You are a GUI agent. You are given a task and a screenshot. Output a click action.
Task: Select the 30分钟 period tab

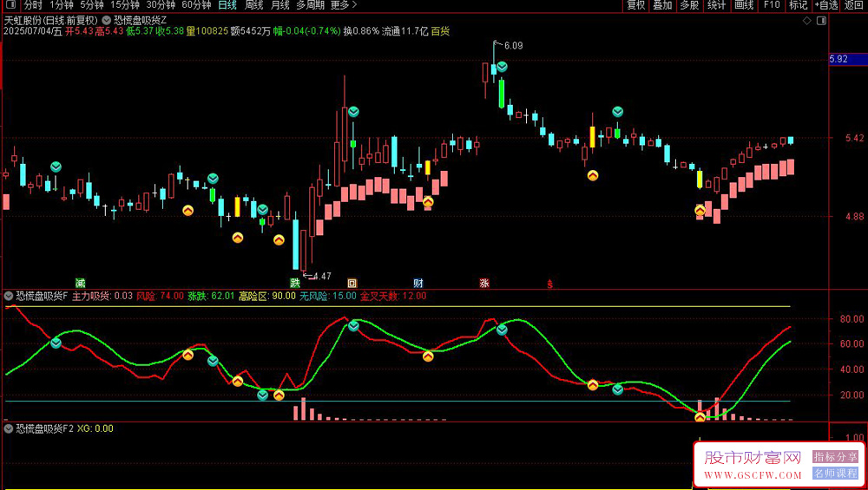pyautogui.click(x=161, y=5)
